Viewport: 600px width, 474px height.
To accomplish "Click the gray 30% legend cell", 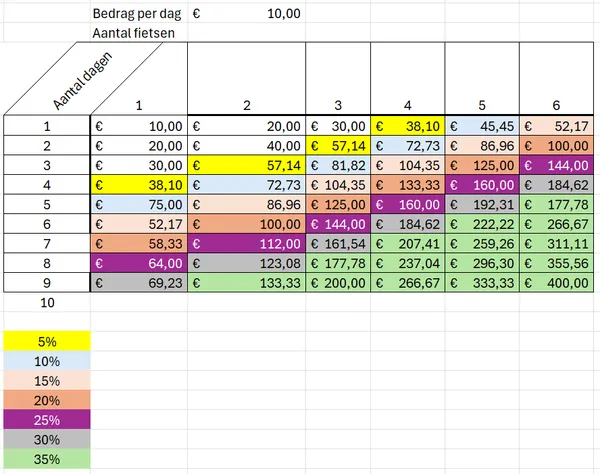I will click(47, 440).
